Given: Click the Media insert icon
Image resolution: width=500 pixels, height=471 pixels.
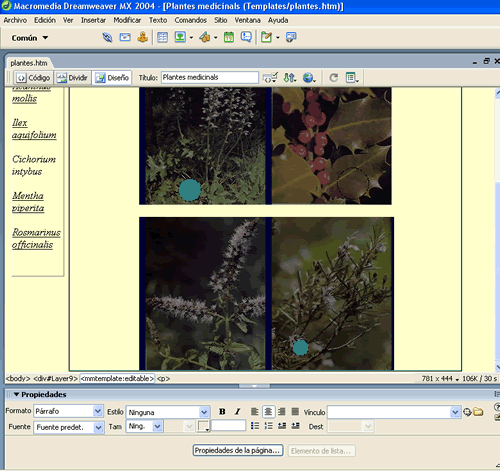Looking at the screenshot, I should 205,37.
